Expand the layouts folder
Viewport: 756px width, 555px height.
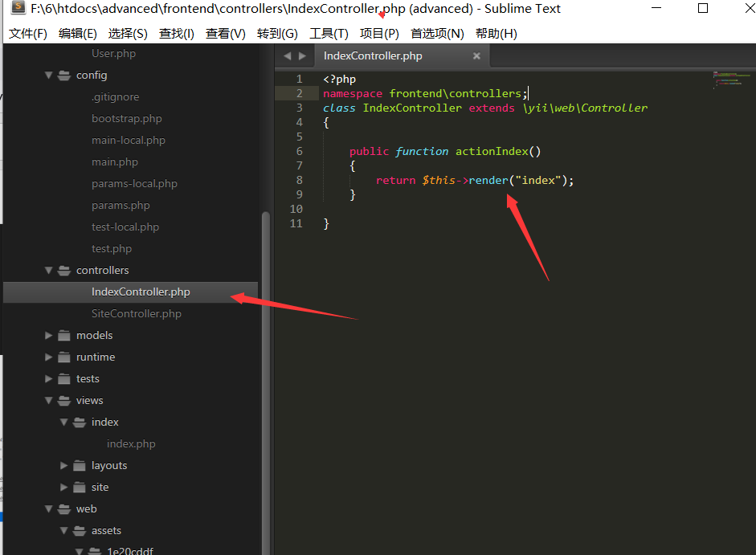[64, 466]
